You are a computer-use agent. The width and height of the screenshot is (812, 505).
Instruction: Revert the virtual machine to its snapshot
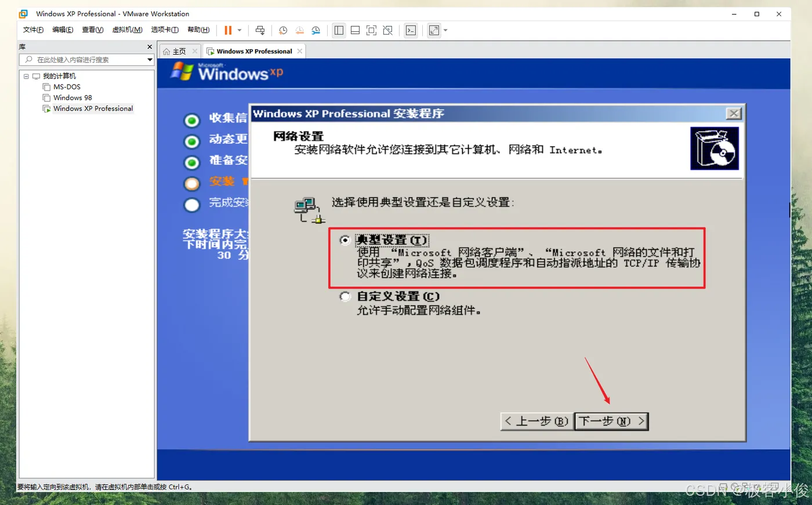pyautogui.click(x=299, y=30)
